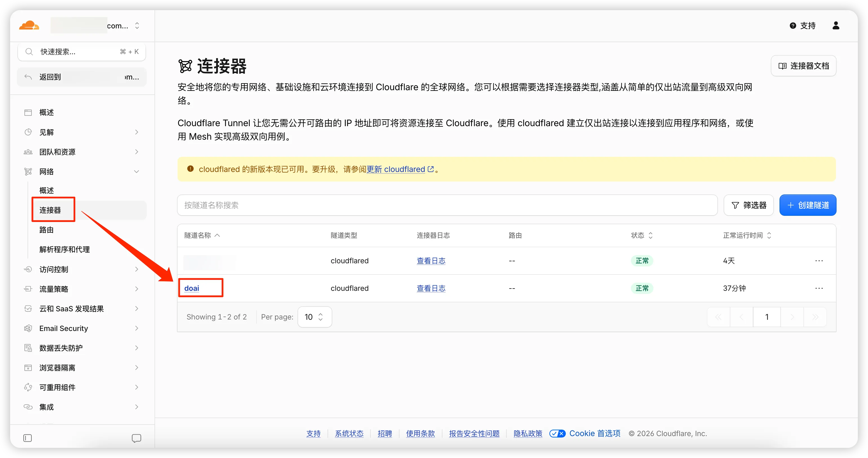This screenshot has height=458, width=868.
Task: Click the 见解 pie chart icon
Action: pos(28,132)
